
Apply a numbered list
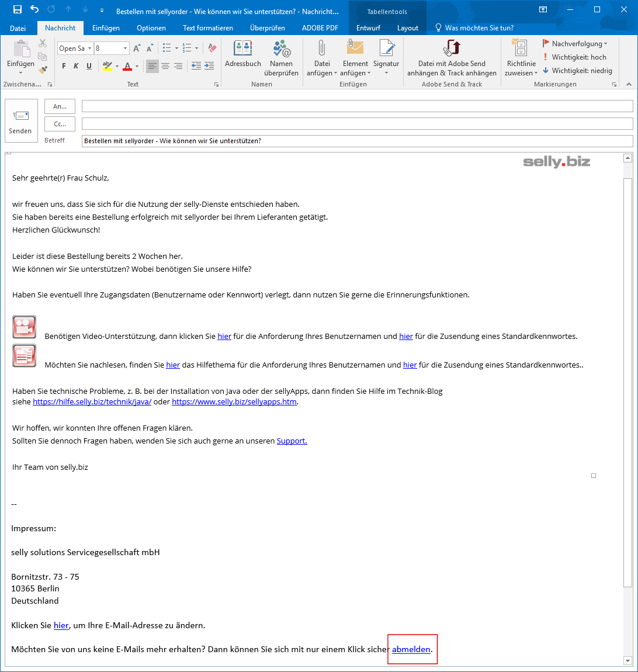point(187,48)
